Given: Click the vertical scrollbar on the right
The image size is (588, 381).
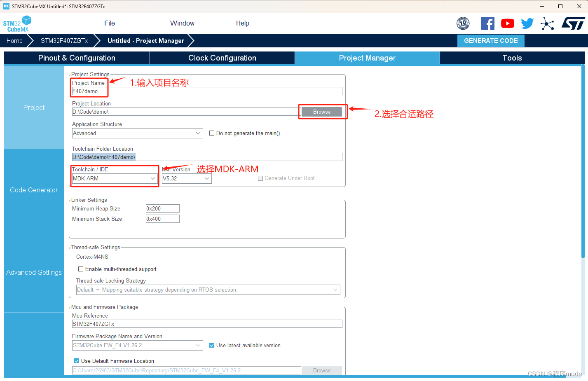Looking at the screenshot, I should [583, 161].
